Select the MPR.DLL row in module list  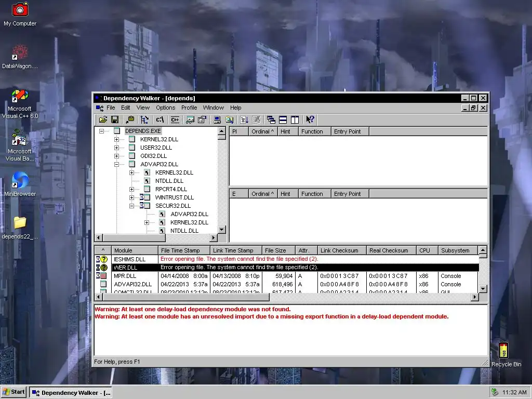[287, 276]
